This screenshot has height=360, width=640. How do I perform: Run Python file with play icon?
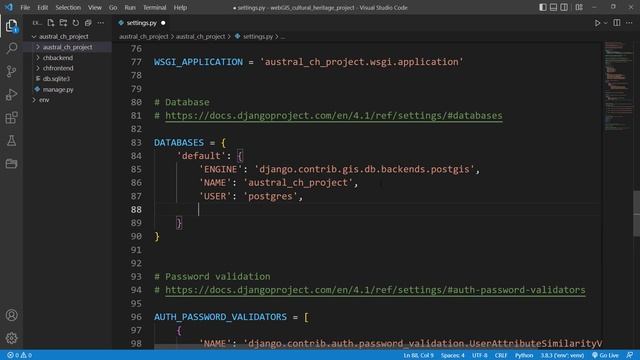597,23
